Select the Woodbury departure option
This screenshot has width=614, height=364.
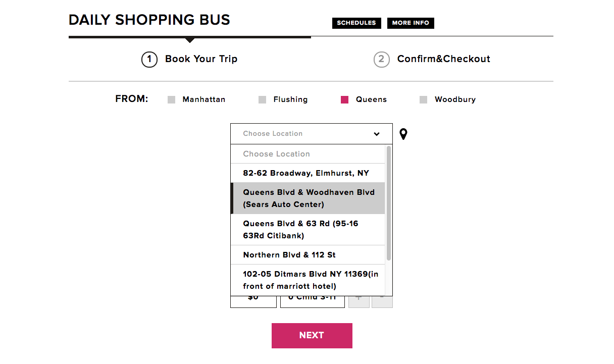coord(424,100)
